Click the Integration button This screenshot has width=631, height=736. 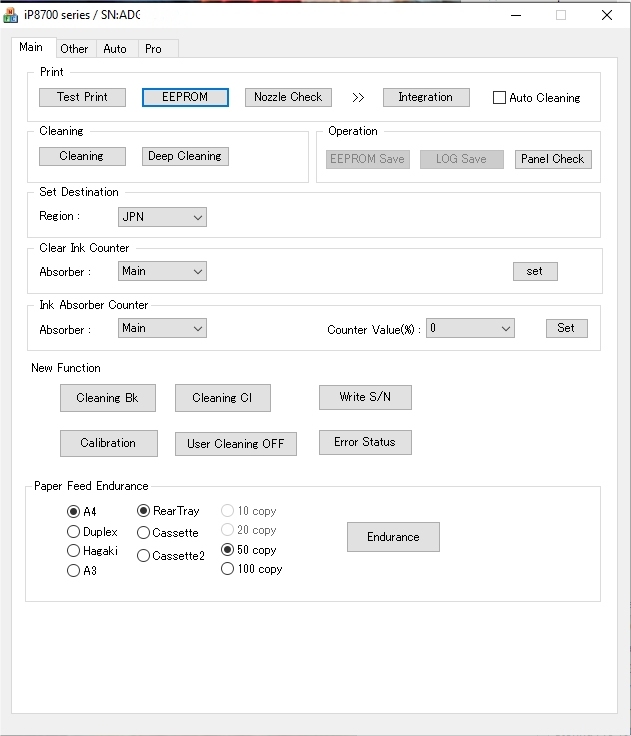425,97
